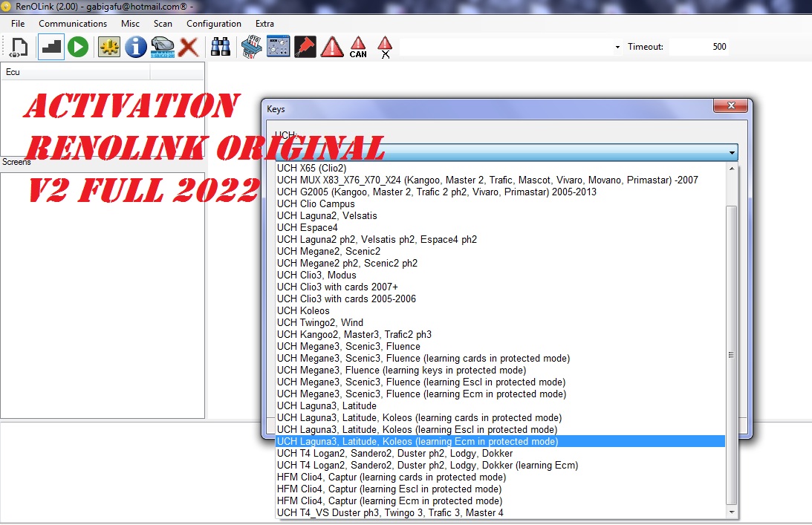Select Laguna3, Latitude, Koleos learning cards option
The image size is (812, 525).
(500, 418)
